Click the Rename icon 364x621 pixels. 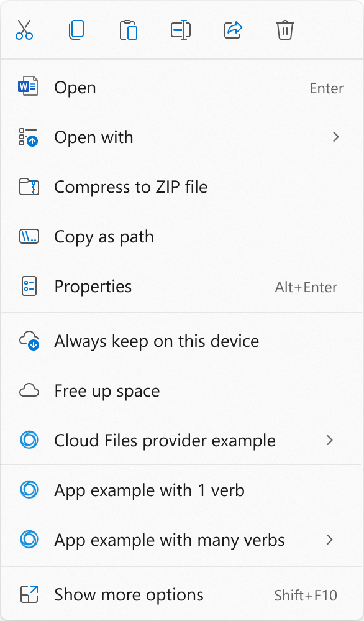[181, 30]
